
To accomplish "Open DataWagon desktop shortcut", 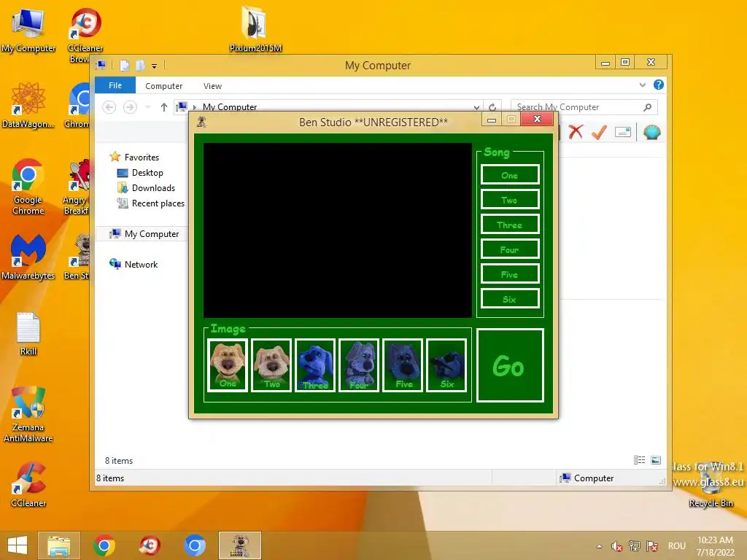I will pyautogui.click(x=28, y=105).
